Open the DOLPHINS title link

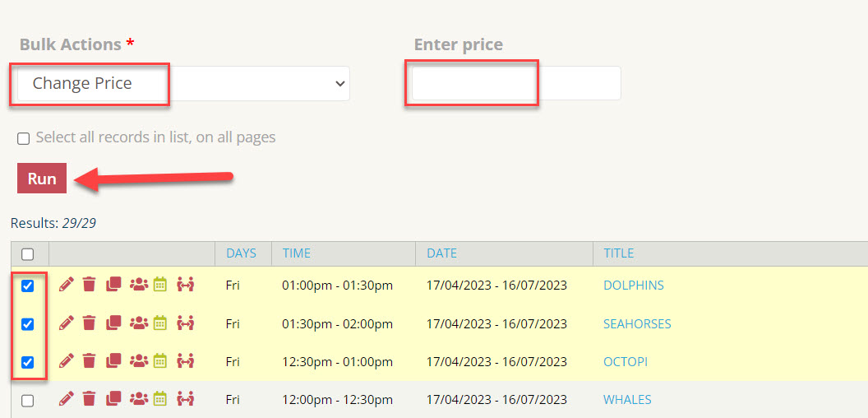click(634, 286)
